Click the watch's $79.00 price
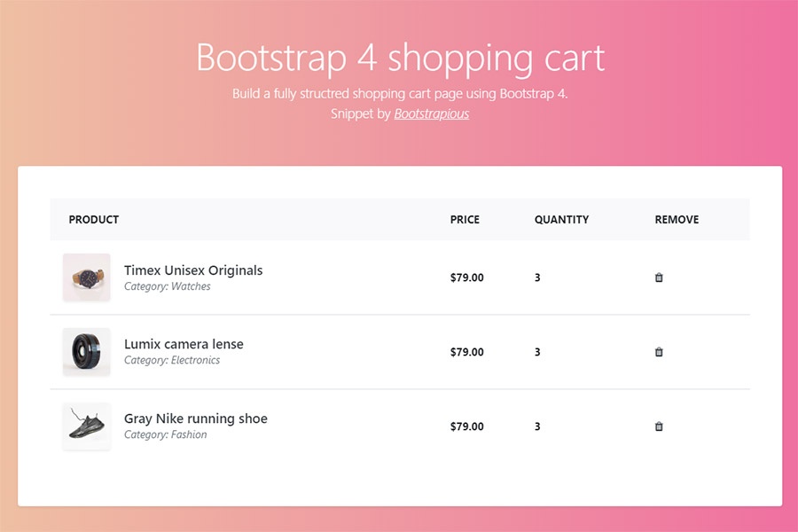Screen dimensions: 798x532 [466, 278]
